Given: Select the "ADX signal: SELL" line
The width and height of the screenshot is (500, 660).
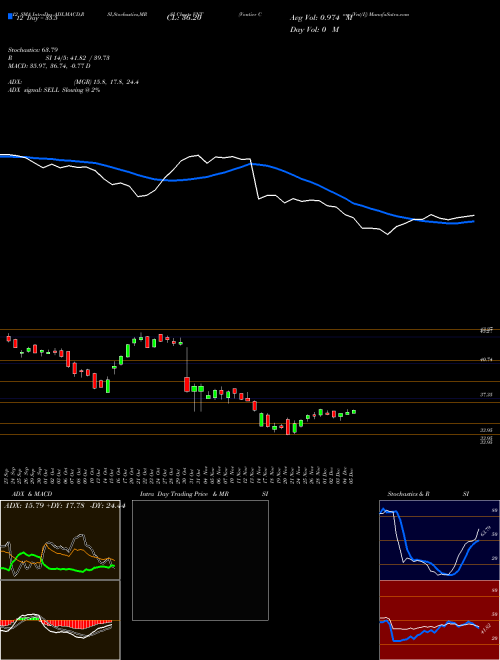Looking at the screenshot, I should (54, 90).
